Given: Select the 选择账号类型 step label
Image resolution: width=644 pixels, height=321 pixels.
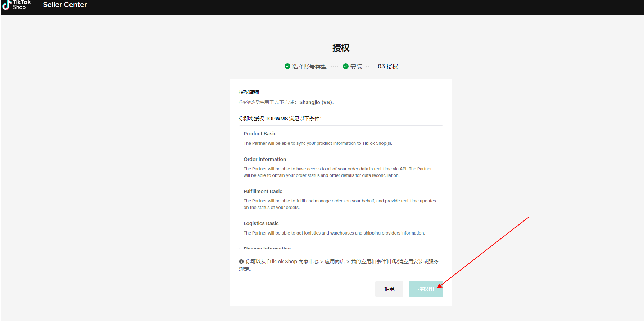Looking at the screenshot, I should (309, 67).
